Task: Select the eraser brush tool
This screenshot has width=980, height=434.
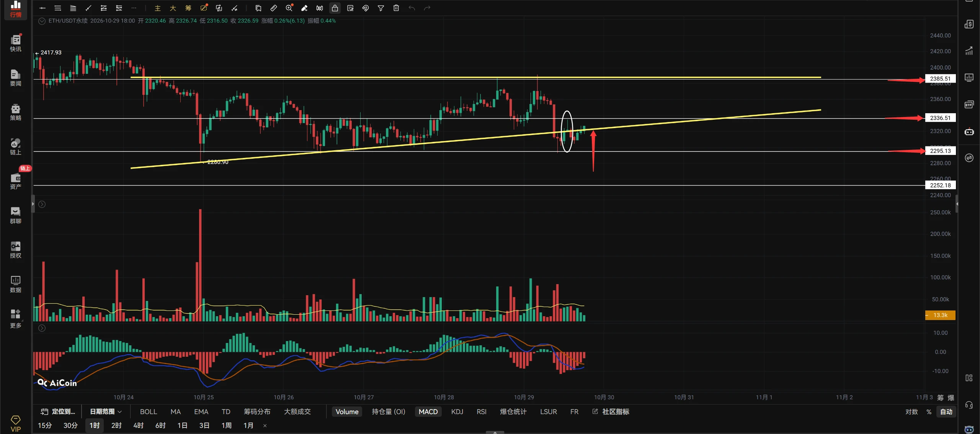Action: click(x=304, y=8)
